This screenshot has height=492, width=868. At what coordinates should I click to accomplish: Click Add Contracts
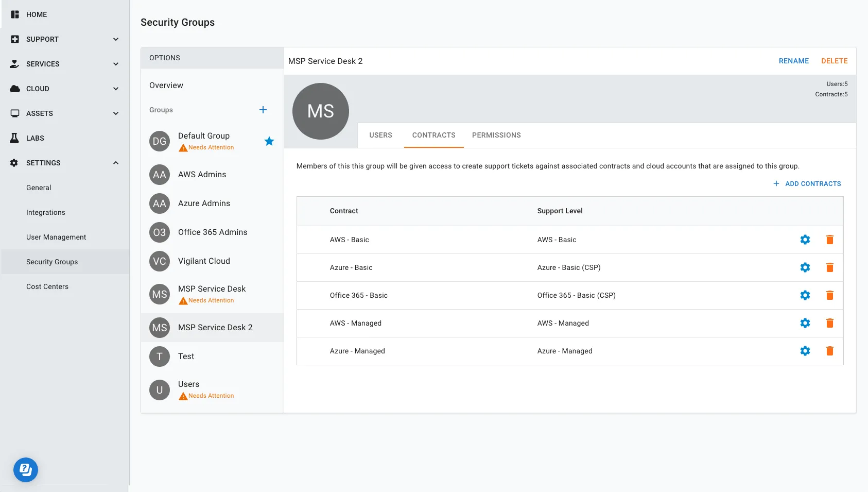click(807, 183)
